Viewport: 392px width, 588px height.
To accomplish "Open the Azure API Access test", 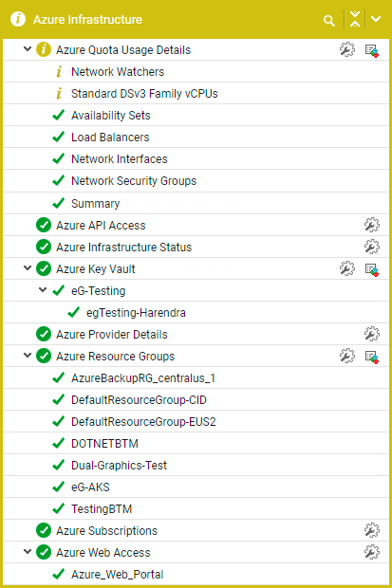I will [101, 226].
